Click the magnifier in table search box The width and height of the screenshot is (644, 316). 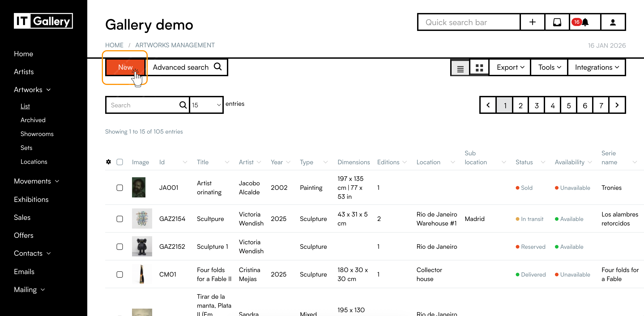click(x=183, y=105)
